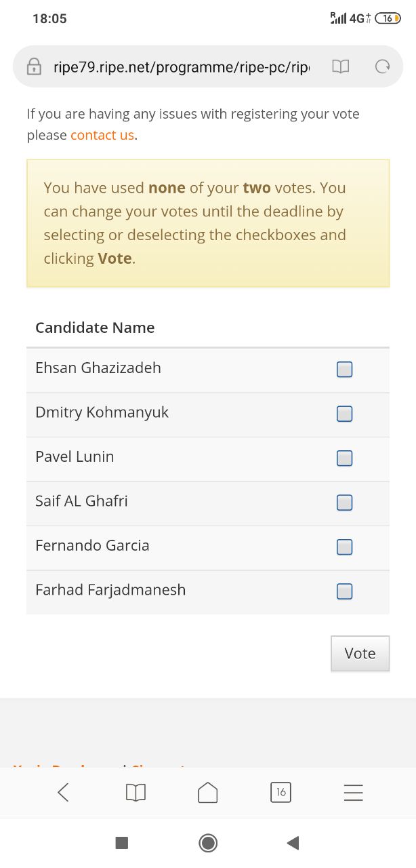Reload the page with refresh icon
Viewport: 416px width, 868px height.
point(383,66)
